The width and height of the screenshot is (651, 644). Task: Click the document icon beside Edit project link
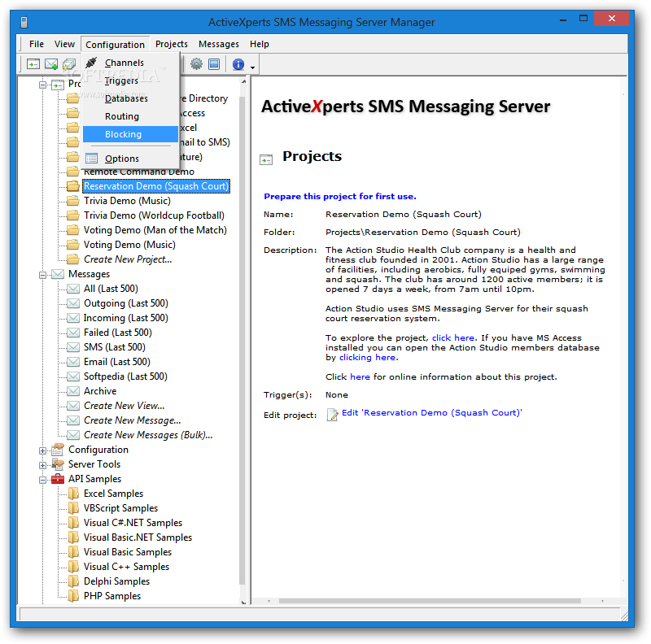[x=333, y=414]
